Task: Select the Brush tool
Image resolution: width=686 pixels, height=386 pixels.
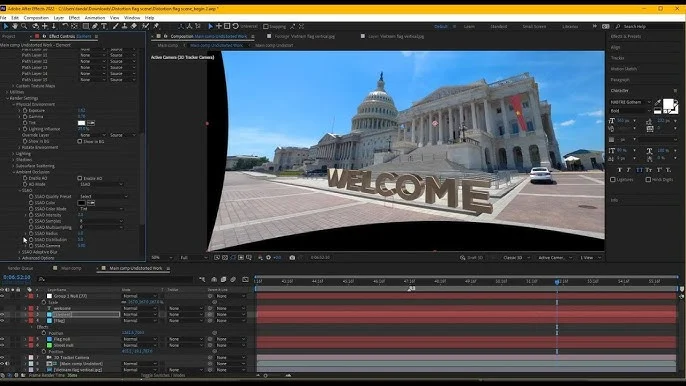Action: [x=116, y=26]
